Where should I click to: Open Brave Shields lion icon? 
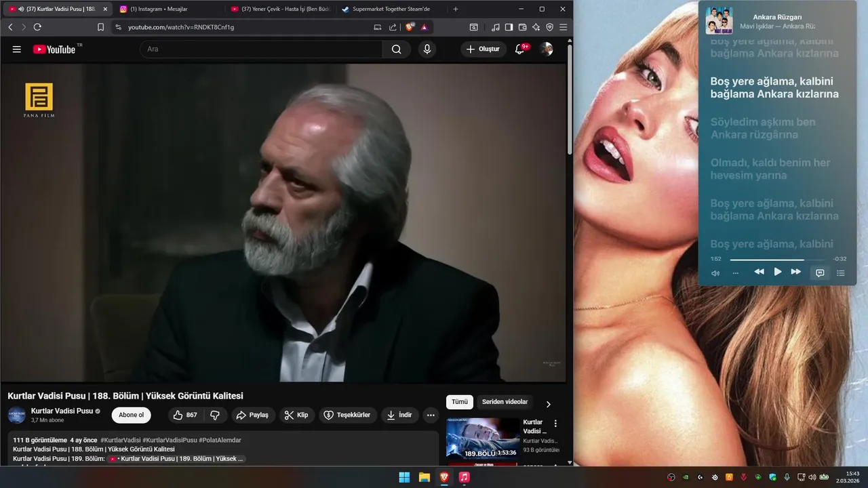410,27
